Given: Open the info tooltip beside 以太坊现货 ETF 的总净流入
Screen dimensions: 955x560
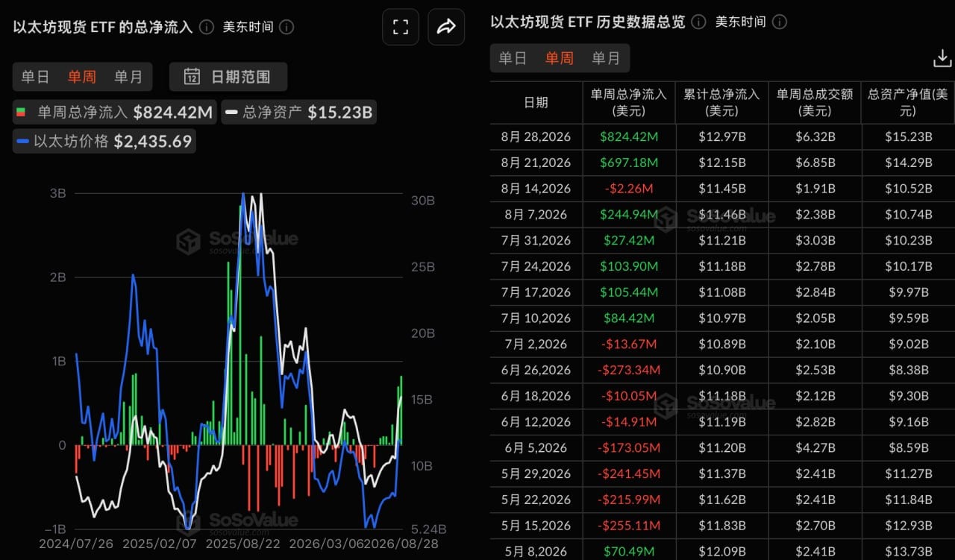Looking at the screenshot, I should [x=207, y=28].
